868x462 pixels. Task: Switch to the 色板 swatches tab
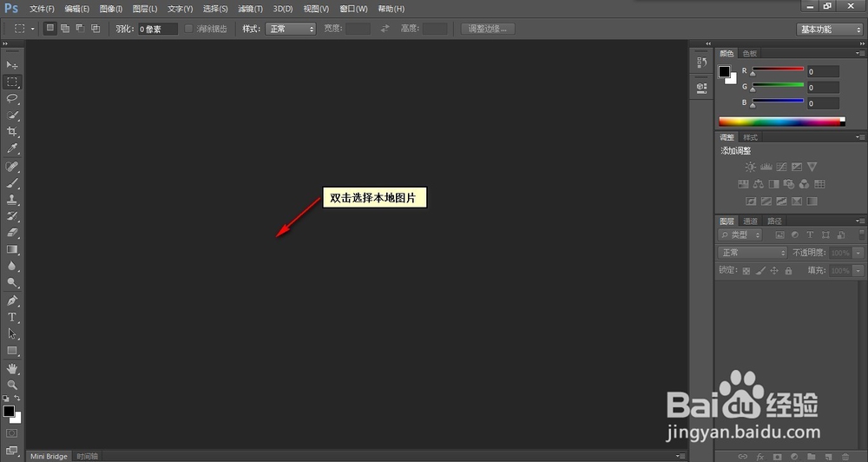(x=750, y=53)
